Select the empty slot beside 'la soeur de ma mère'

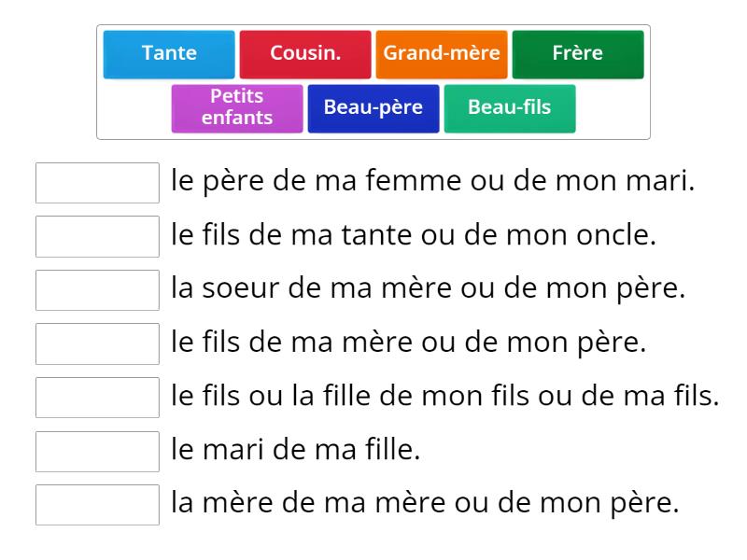click(97, 289)
